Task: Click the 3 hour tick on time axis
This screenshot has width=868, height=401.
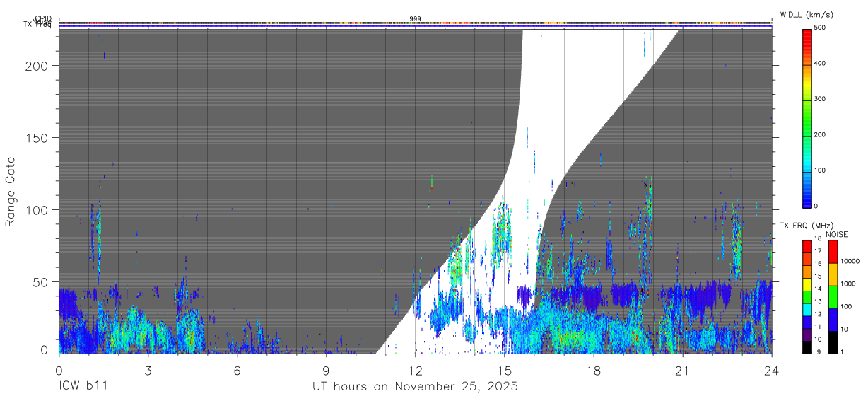Action: 148,370
